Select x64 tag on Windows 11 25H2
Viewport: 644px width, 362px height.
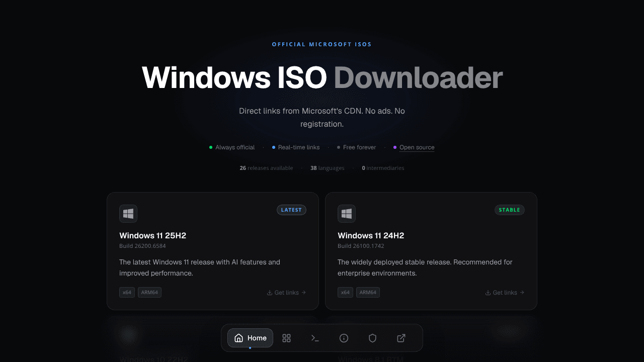[127, 293]
